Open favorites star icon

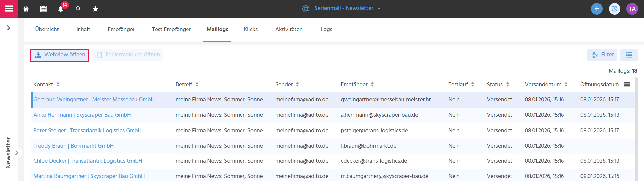click(x=95, y=9)
